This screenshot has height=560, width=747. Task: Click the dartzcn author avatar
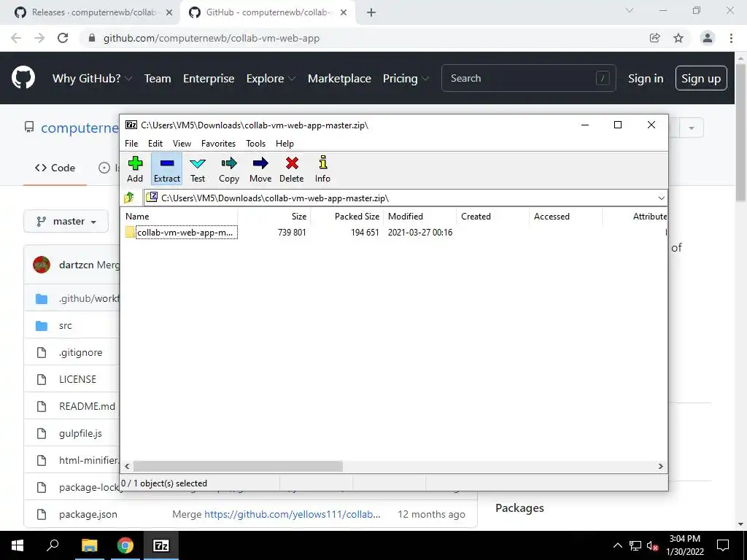point(42,265)
